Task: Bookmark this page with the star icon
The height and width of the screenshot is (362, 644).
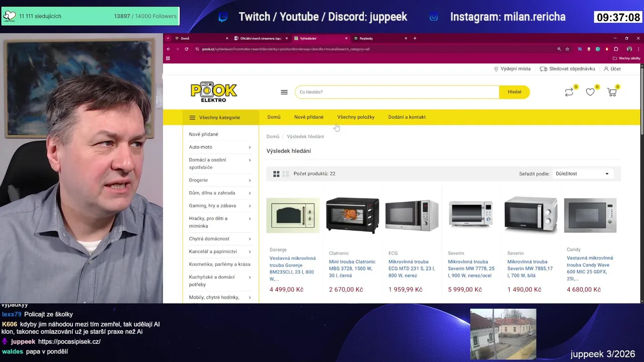Action: [x=568, y=49]
